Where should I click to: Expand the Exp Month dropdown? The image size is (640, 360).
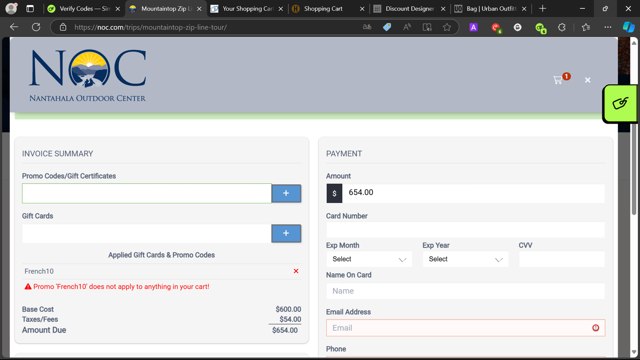point(369,259)
